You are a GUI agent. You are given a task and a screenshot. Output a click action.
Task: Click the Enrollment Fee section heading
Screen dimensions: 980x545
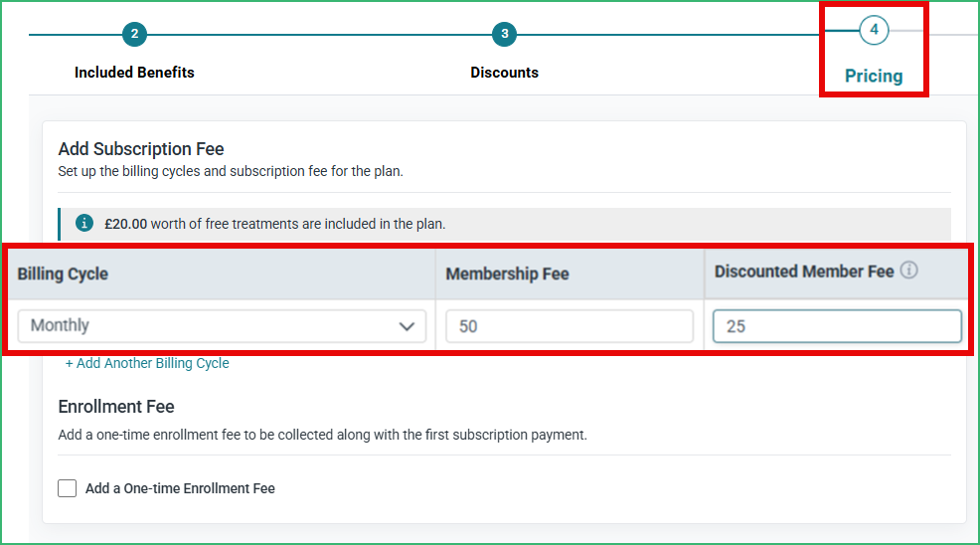coord(116,407)
